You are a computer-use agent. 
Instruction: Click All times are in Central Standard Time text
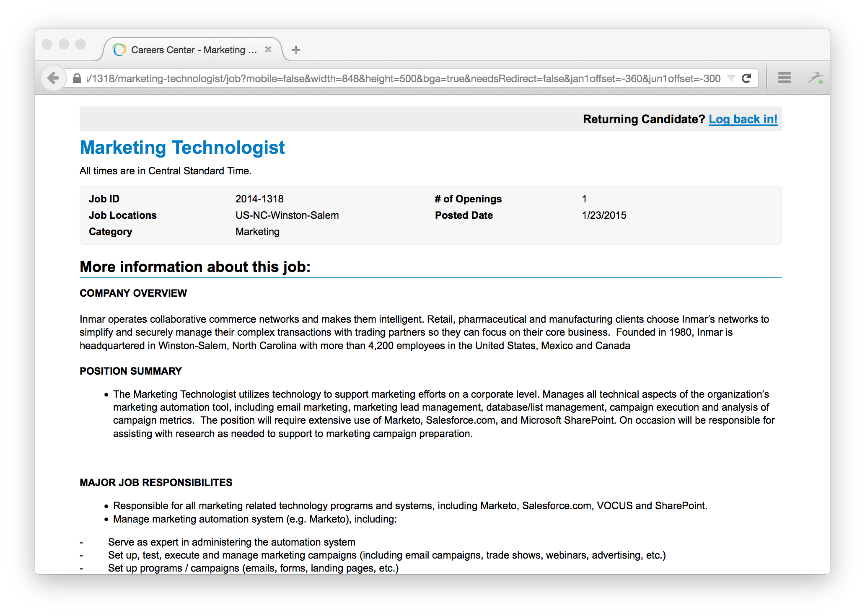coord(166,171)
